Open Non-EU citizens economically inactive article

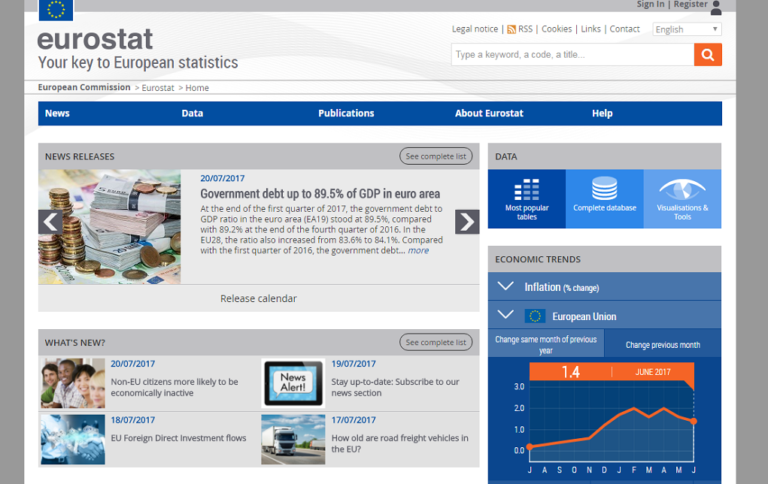[x=174, y=387]
